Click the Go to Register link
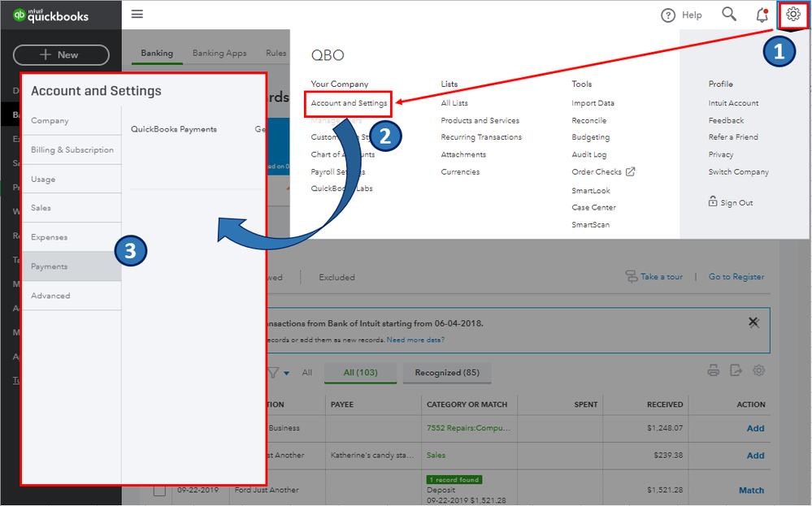Screen dimensions: 812x506 click(x=736, y=276)
